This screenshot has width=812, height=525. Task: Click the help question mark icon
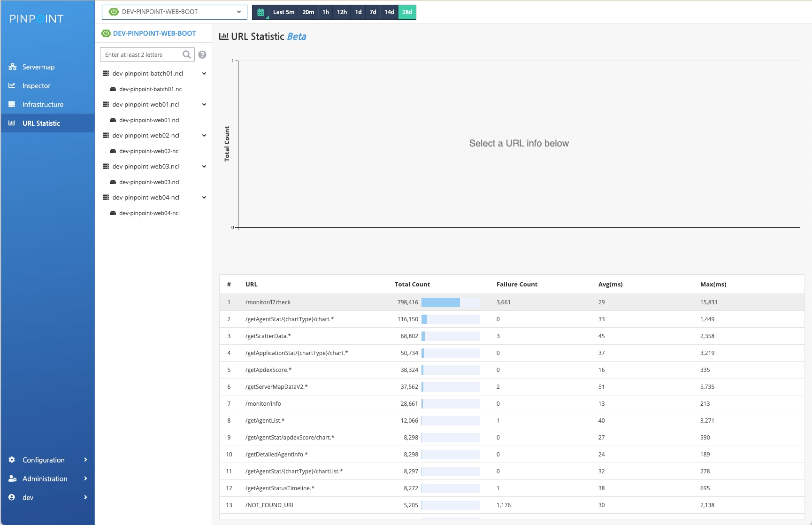[202, 54]
